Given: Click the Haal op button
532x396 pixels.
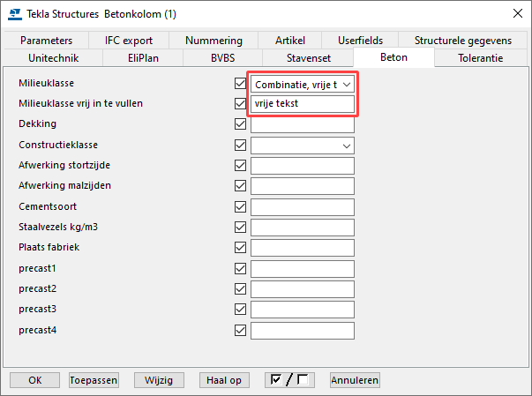Looking at the screenshot, I should (x=224, y=380).
